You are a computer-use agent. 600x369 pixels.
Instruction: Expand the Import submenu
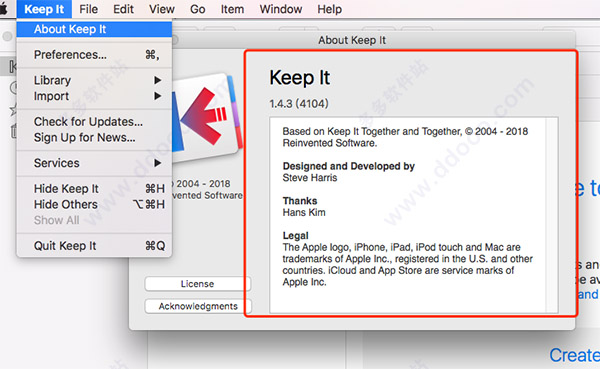[x=94, y=96]
